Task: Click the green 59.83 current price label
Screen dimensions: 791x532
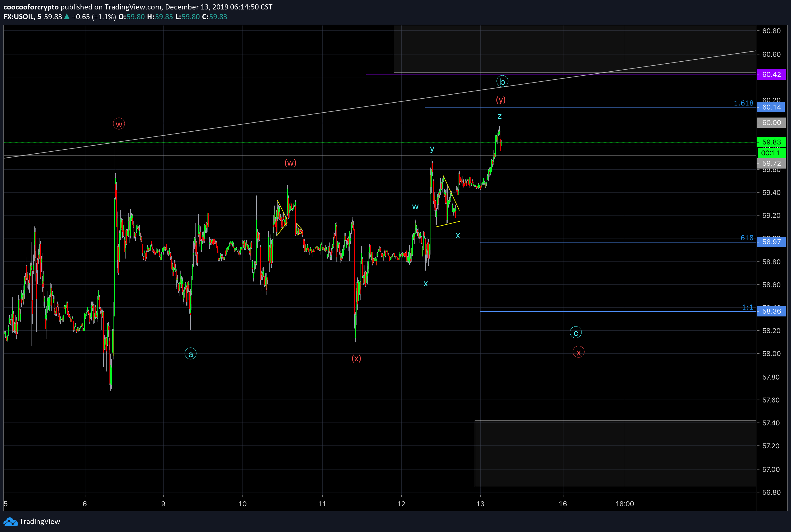Action: pos(771,142)
